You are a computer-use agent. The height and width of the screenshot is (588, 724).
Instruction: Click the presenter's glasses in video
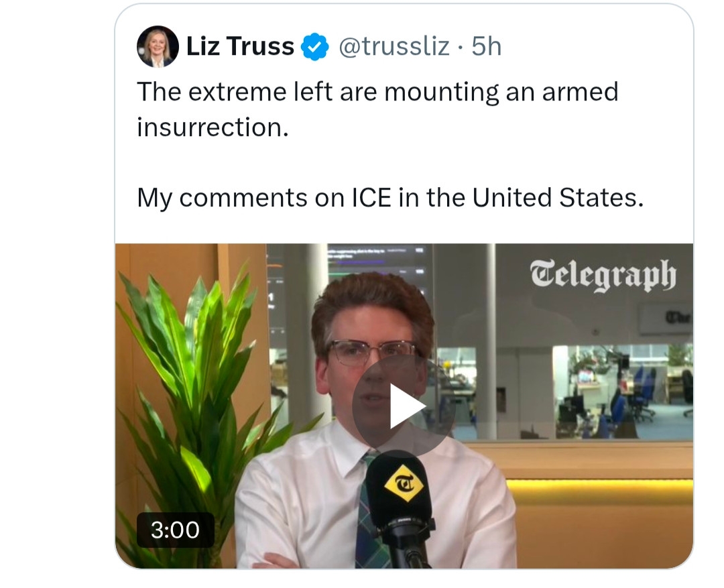[371, 351]
